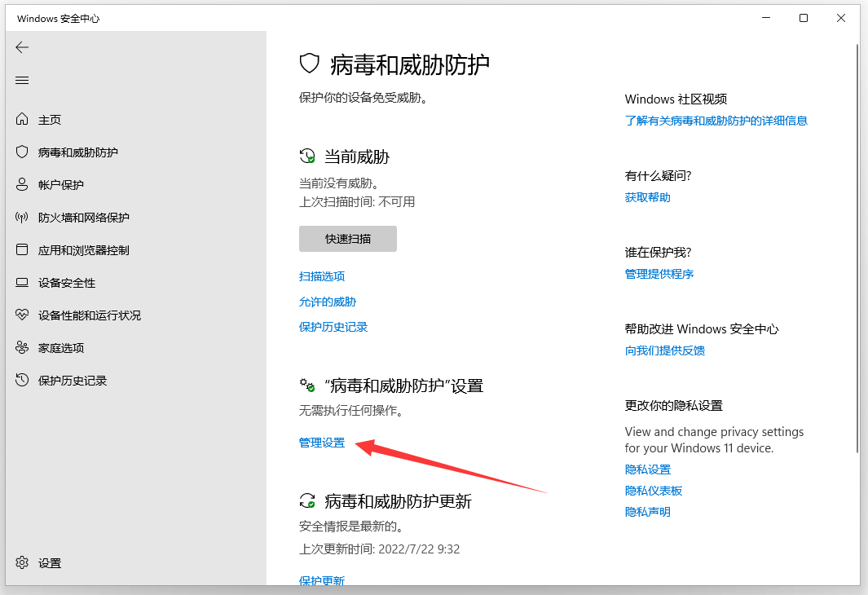The image size is (868, 595).
Task: Switch to 保护历史记录 section
Action: coord(333,327)
